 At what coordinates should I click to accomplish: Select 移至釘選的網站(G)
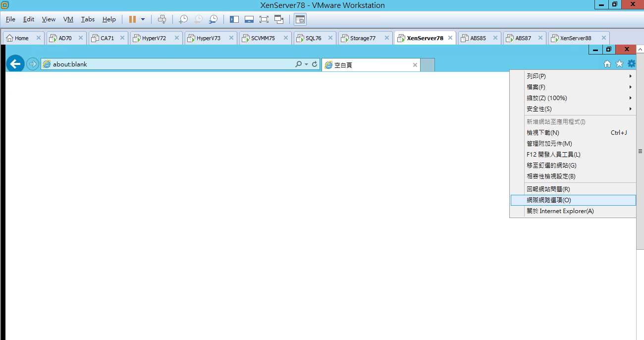(x=573, y=166)
